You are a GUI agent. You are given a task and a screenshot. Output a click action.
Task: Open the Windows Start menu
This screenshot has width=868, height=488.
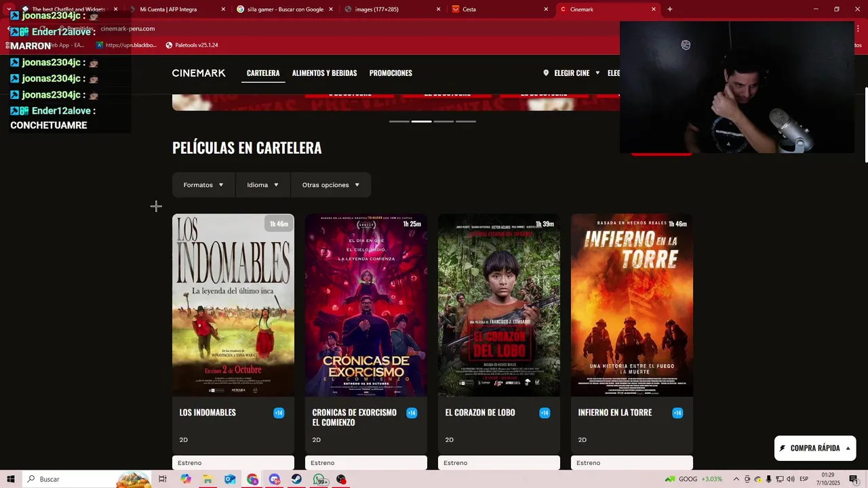click(x=11, y=479)
